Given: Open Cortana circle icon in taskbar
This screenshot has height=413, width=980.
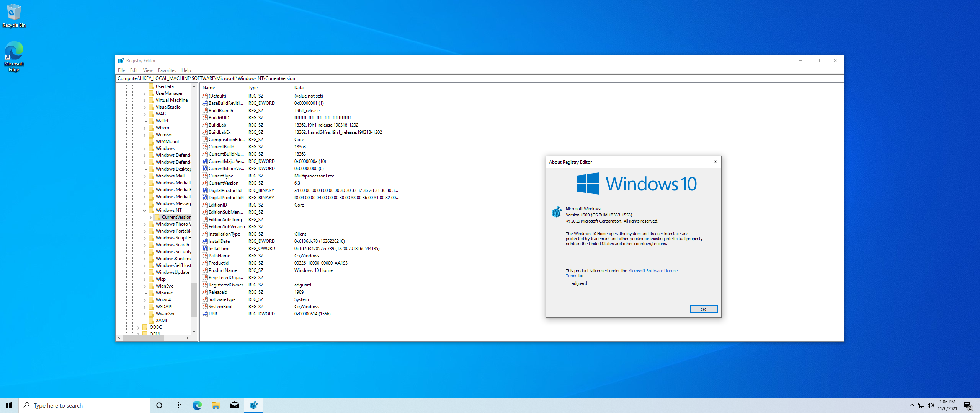Looking at the screenshot, I should point(159,405).
